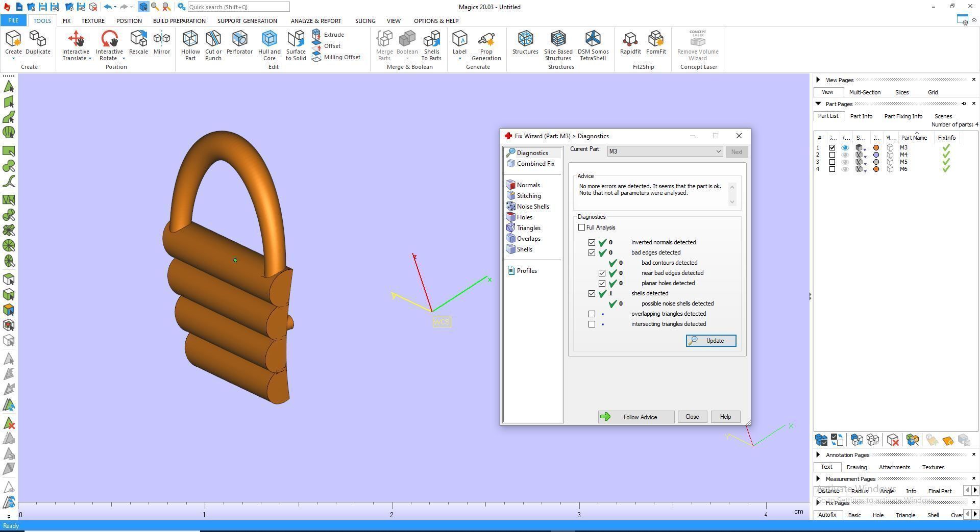Toggle shells detected checkbox

tap(592, 293)
